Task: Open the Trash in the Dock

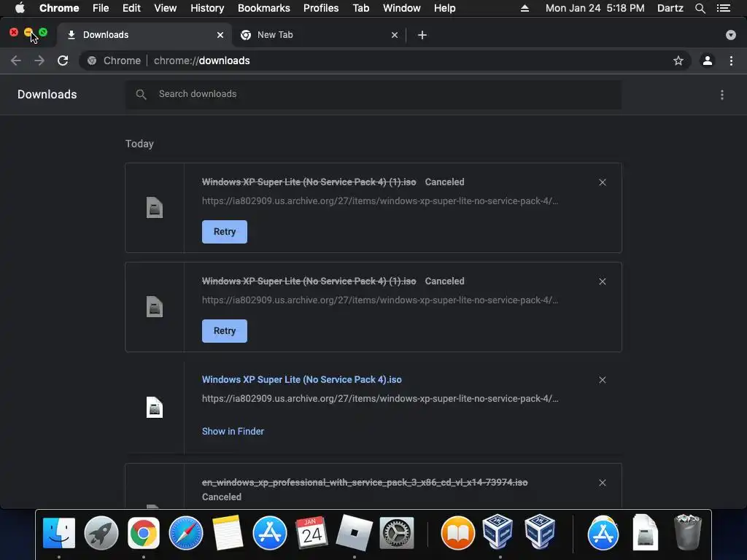Action: tap(687, 532)
